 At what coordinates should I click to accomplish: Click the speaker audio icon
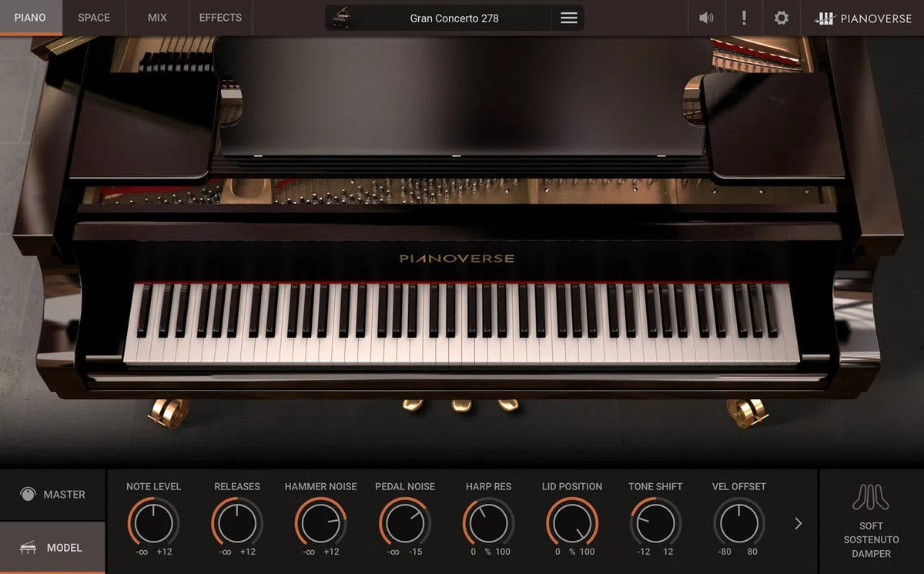pyautogui.click(x=706, y=18)
